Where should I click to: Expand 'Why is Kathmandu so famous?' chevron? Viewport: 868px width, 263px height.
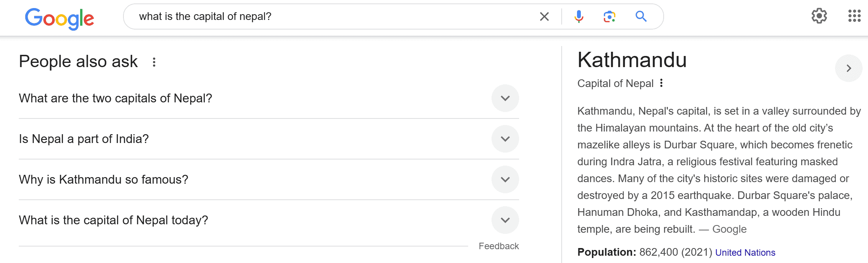click(505, 179)
